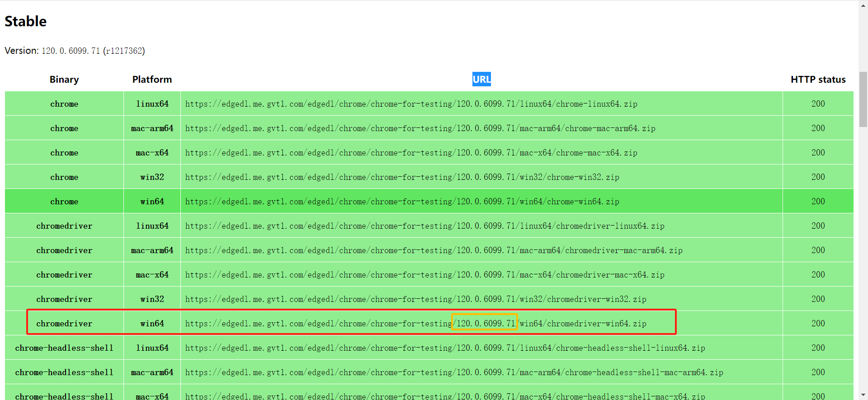The image size is (868, 400).
Task: Select the chromedriver mac-arm64 download URL
Action: pyautogui.click(x=434, y=250)
